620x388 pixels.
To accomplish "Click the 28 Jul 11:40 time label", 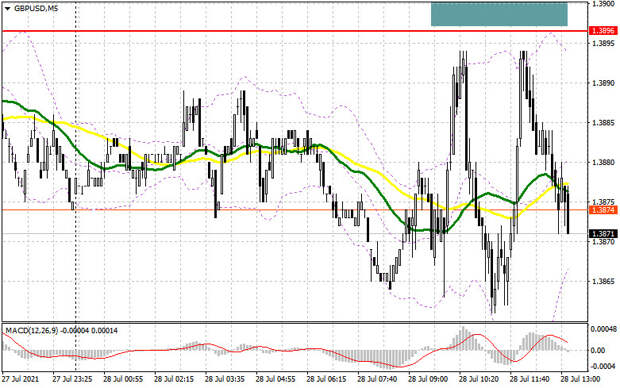I will (530, 379).
